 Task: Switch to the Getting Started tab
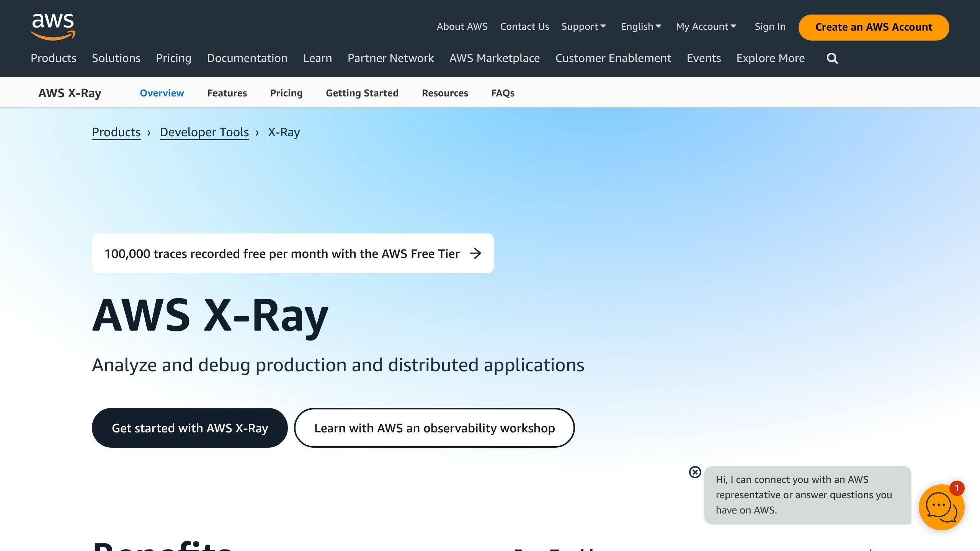(x=362, y=93)
